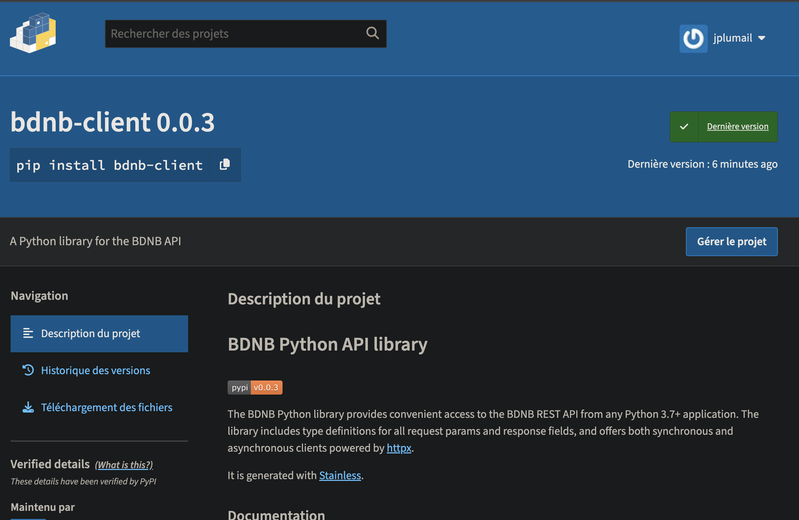This screenshot has width=799, height=520.
Task: Click the What is this? link
Action: click(124, 465)
